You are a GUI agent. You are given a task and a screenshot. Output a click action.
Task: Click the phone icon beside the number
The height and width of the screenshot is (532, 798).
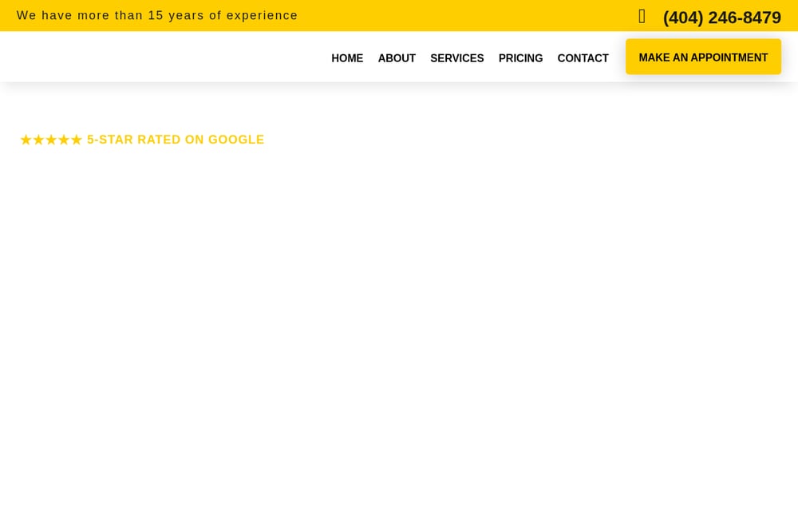coord(642,16)
